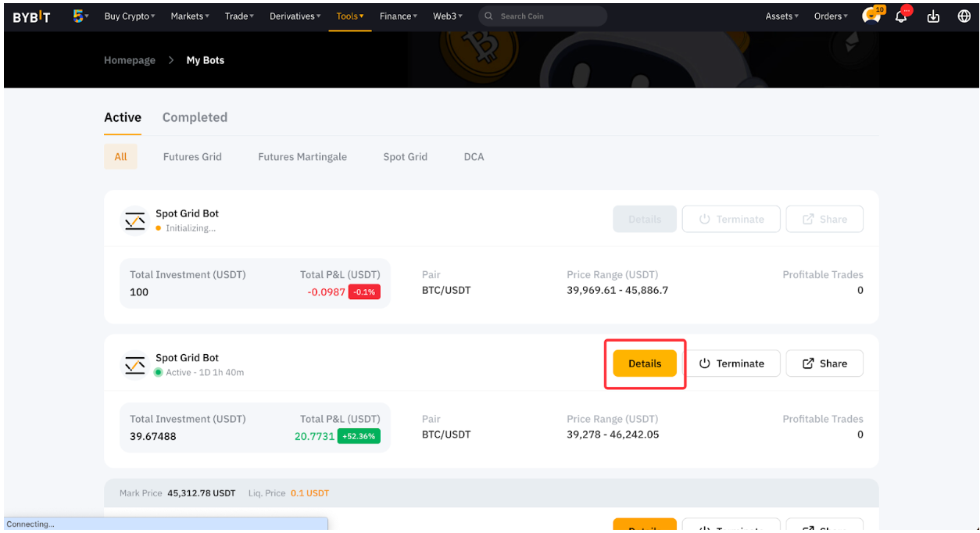The height and width of the screenshot is (533, 980).
Task: Open Details for the active bot
Action: (x=645, y=363)
